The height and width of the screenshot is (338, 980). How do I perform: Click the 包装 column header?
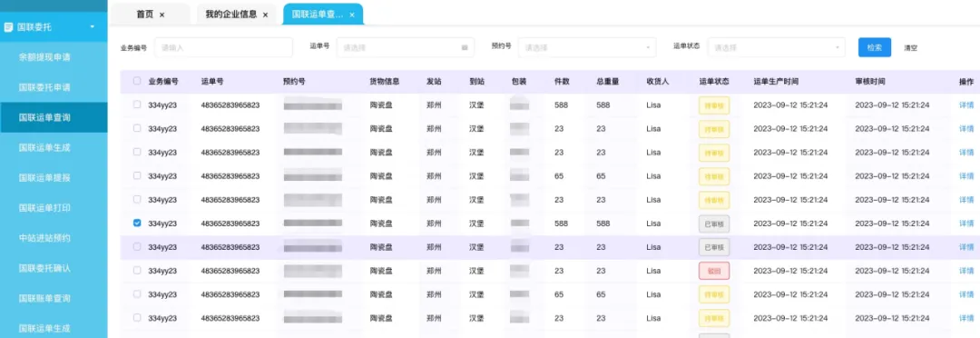click(x=519, y=82)
